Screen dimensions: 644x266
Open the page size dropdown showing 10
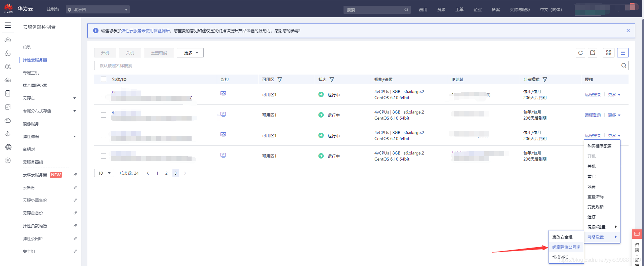(x=104, y=173)
